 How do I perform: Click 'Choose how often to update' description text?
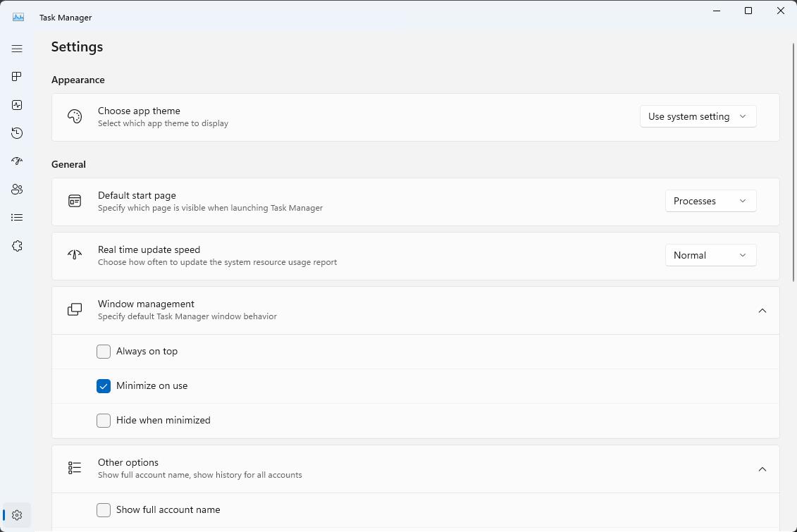point(218,262)
